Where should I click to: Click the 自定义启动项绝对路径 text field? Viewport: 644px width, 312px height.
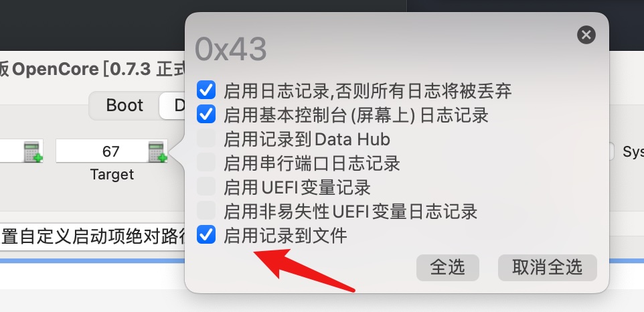pos(93,237)
